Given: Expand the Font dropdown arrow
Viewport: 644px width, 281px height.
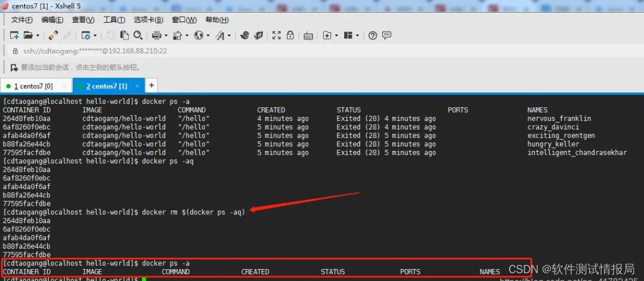Looking at the screenshot, I should click(230, 36).
